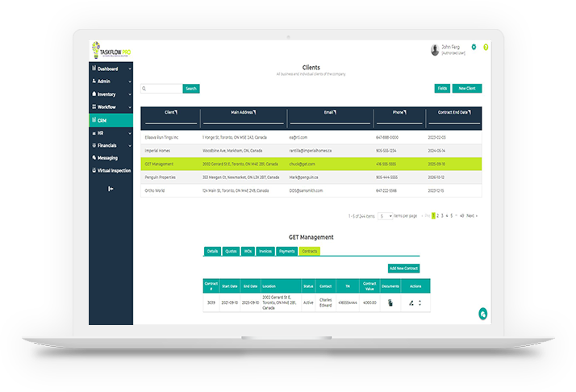Click the sidebar collapse arrow icon
The image size is (576, 392).
click(111, 188)
